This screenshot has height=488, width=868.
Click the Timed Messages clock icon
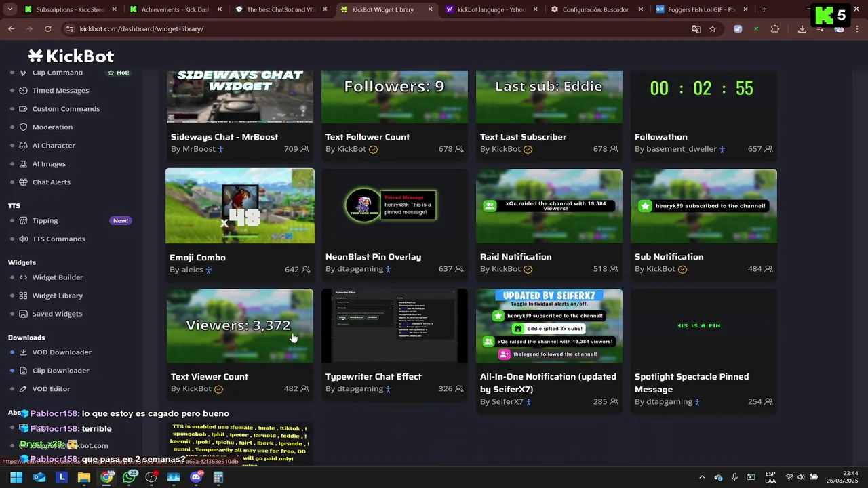[23, 91]
